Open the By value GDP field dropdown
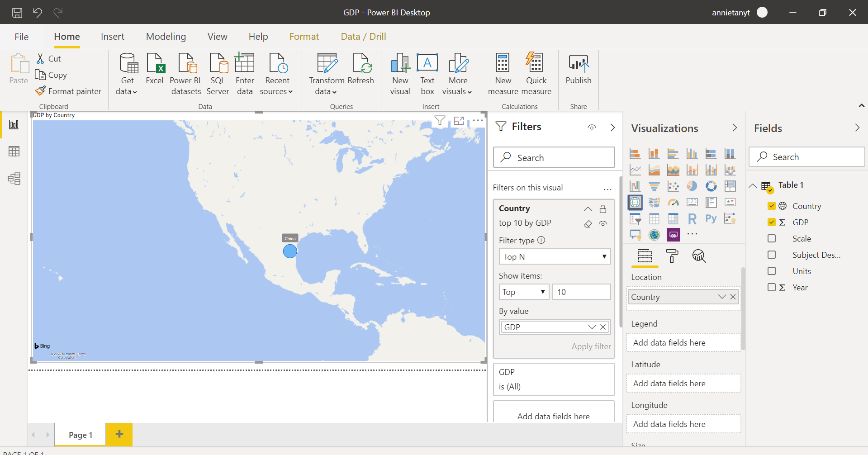Viewport: 868px width, 455px height. click(x=592, y=327)
